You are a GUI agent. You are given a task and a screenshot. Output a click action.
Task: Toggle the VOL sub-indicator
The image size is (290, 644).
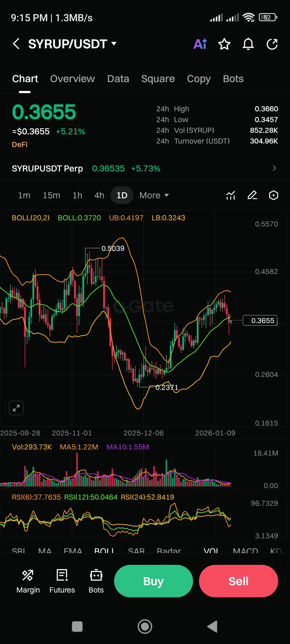pyautogui.click(x=211, y=551)
